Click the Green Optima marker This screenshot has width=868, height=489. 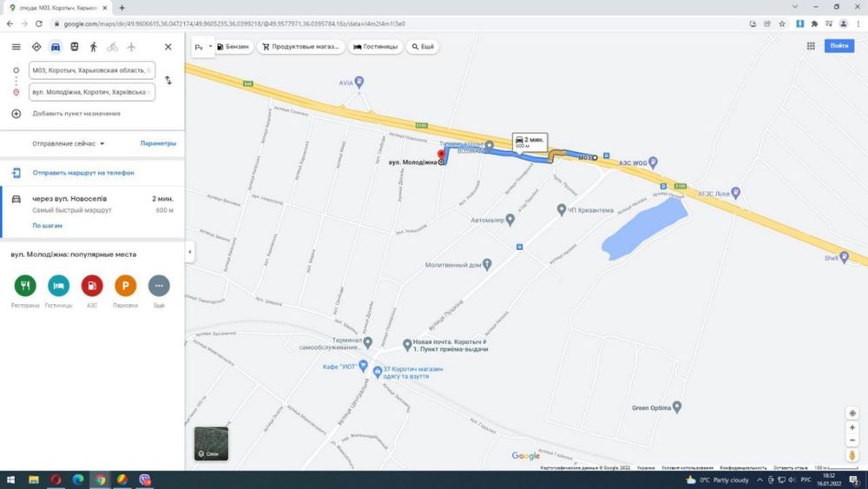[x=676, y=407]
